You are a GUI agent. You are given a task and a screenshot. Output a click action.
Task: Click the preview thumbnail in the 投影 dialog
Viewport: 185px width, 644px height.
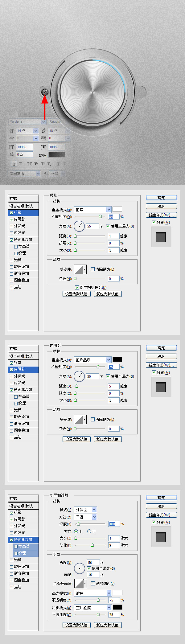coord(161,237)
